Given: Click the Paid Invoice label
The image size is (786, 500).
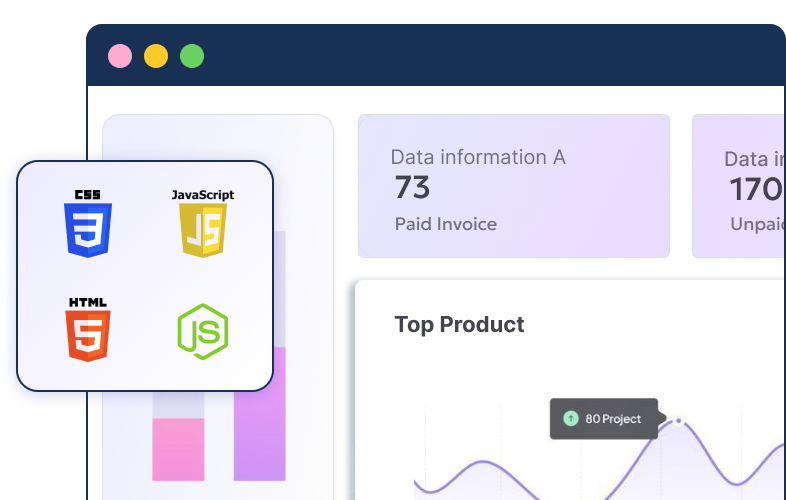Looking at the screenshot, I should (445, 224).
